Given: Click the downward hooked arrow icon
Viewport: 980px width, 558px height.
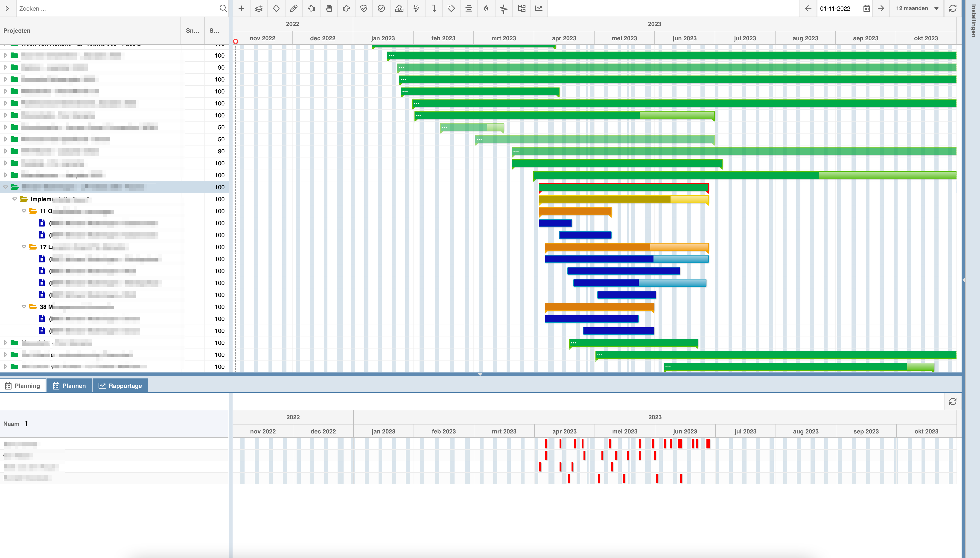Looking at the screenshot, I should click(434, 9).
